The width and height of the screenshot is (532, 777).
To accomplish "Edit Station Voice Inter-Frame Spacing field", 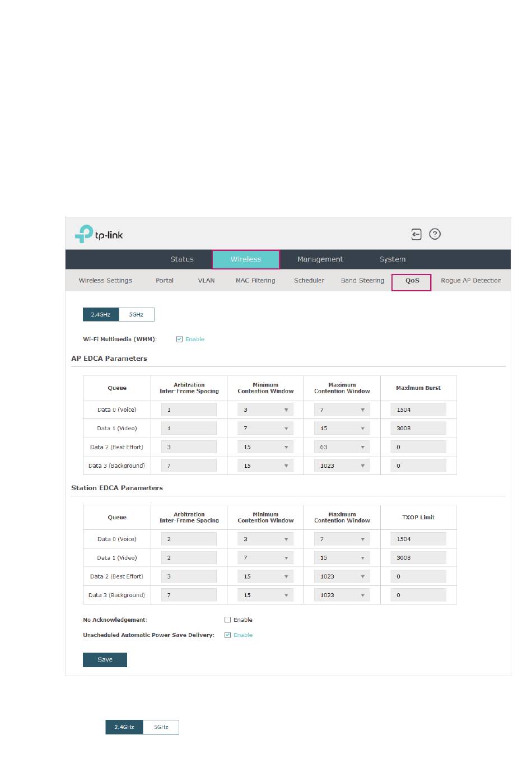I will tap(189, 539).
